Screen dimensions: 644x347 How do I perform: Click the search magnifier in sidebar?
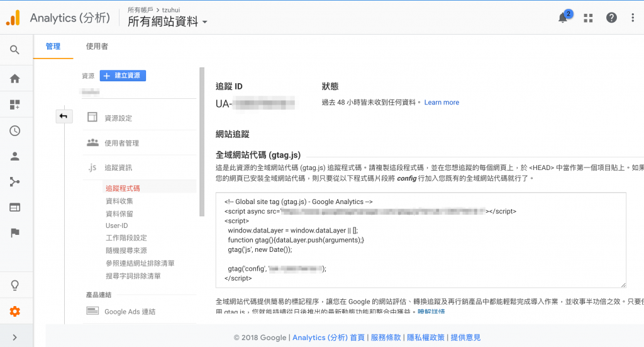coord(15,50)
